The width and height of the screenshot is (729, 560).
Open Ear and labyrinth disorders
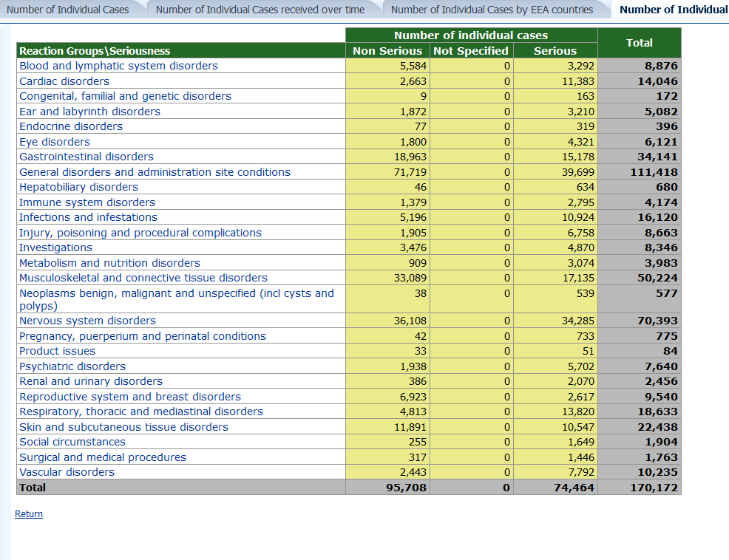coord(89,112)
